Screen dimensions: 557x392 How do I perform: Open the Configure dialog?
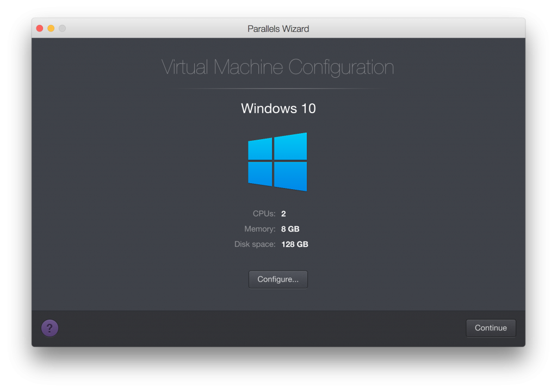278,279
